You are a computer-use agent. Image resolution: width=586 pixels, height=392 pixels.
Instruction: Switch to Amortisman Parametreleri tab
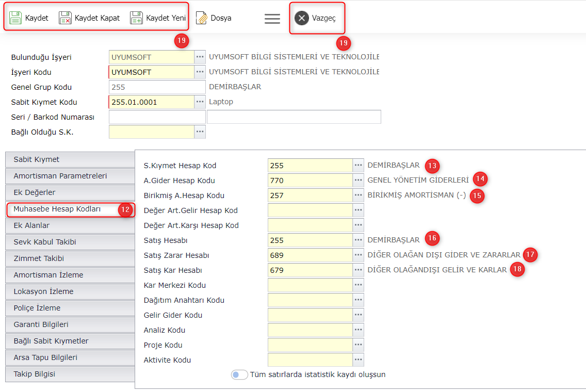(x=60, y=176)
